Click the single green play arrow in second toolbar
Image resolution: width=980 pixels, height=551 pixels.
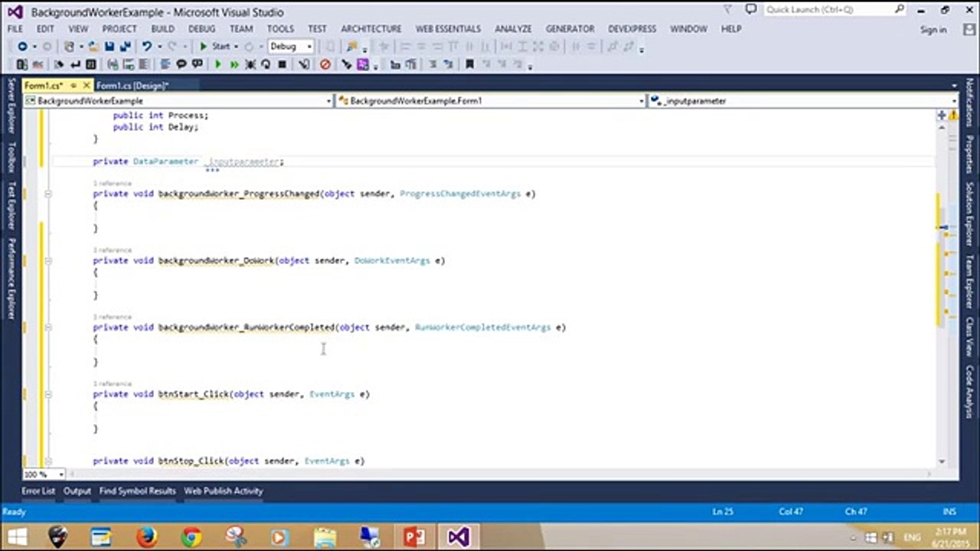pyautogui.click(x=218, y=64)
